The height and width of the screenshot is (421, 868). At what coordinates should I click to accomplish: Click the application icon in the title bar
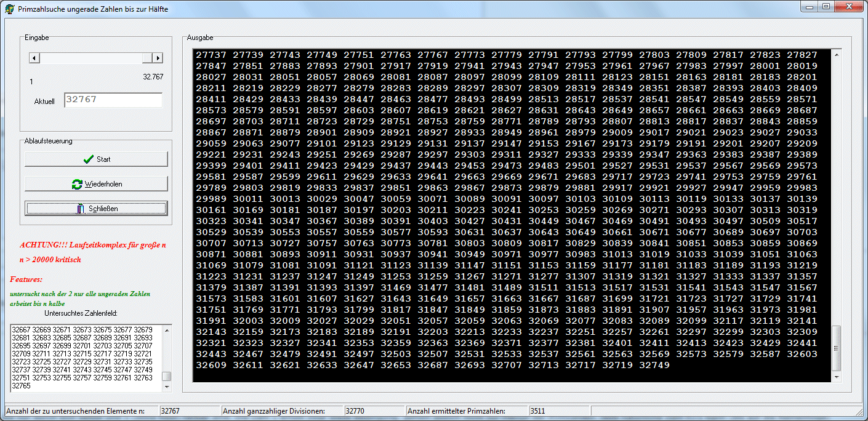10,9
